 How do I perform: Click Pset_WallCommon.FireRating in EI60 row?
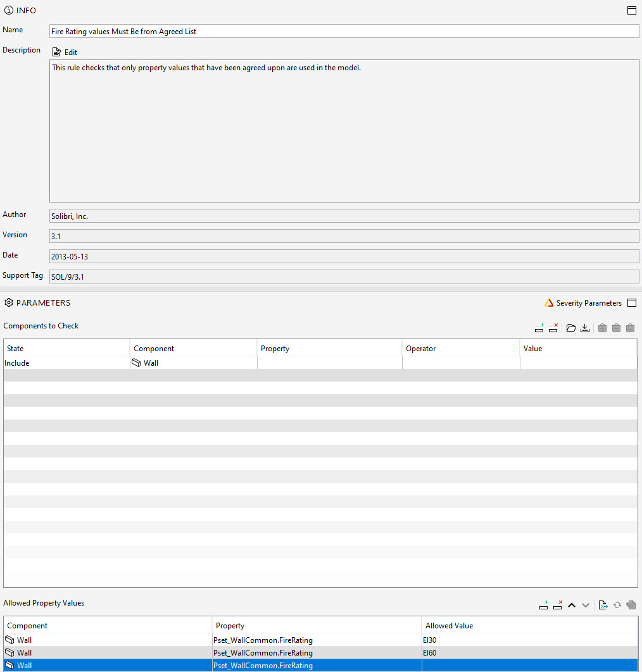263,653
